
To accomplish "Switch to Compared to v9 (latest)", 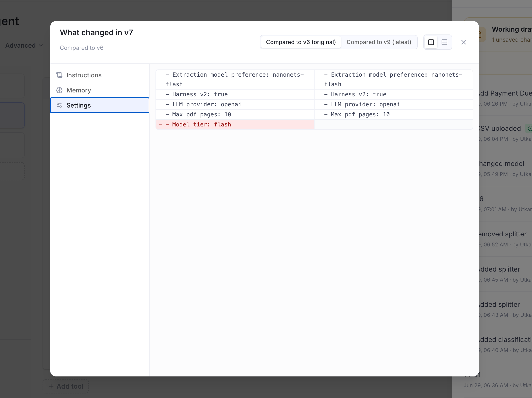I will [379, 42].
